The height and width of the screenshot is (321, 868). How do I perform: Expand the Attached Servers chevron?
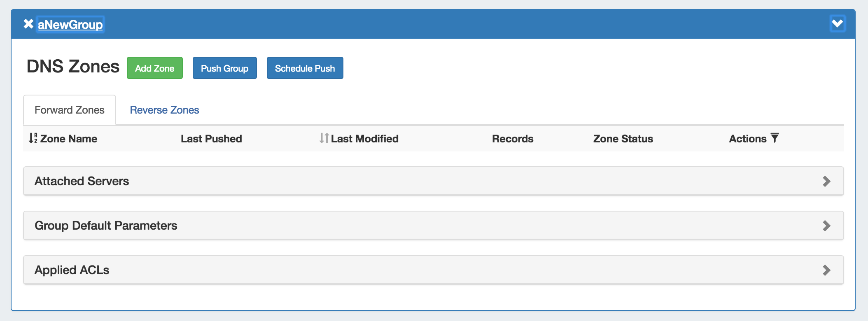826,181
